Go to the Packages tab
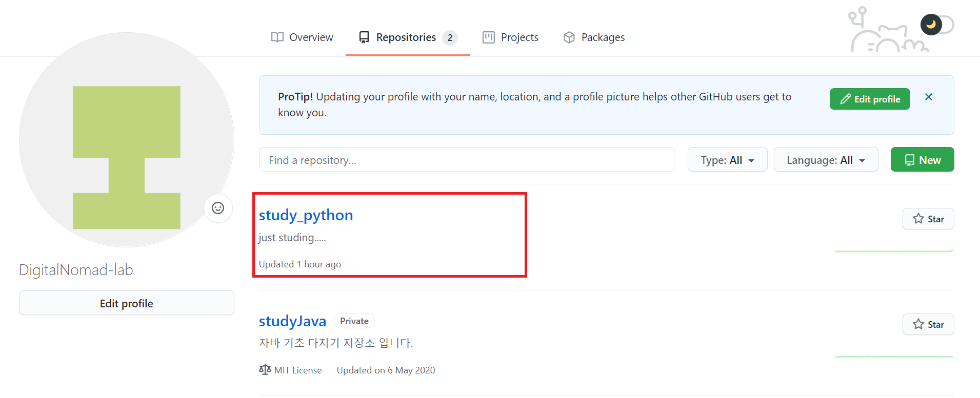This screenshot has height=398, width=980. click(x=594, y=37)
